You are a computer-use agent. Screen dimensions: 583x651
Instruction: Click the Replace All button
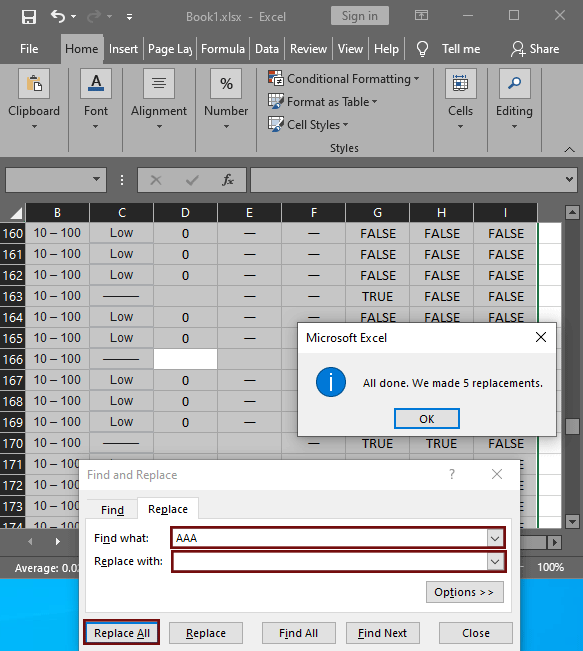click(x=122, y=633)
